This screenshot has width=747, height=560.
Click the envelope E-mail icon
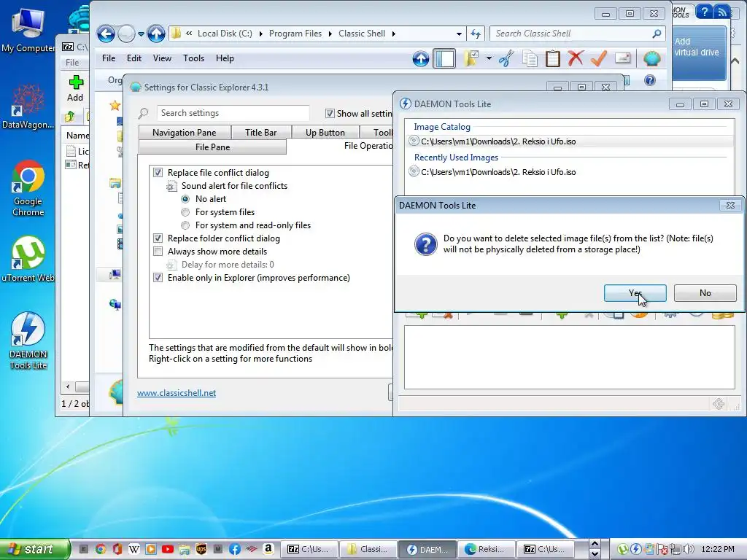coord(623,58)
